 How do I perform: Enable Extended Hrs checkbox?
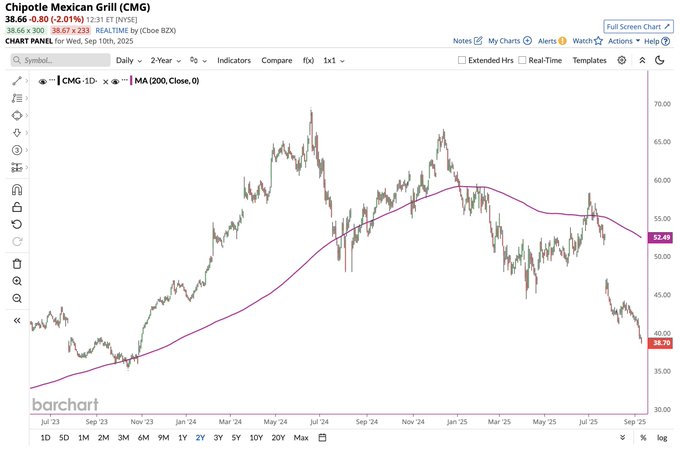462,60
